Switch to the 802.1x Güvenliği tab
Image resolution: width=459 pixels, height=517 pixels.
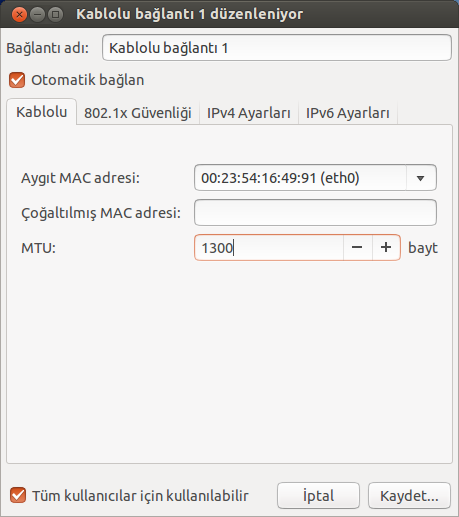click(x=138, y=113)
